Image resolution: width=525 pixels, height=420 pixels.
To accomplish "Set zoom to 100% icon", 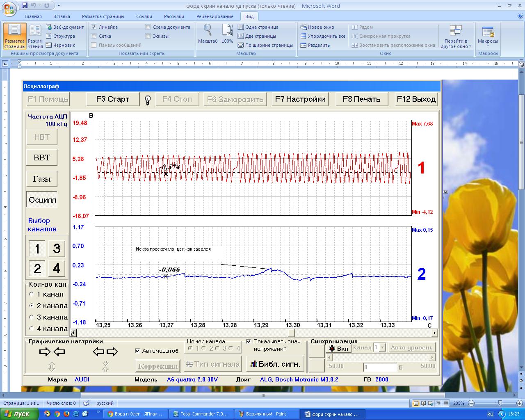I will point(227,34).
